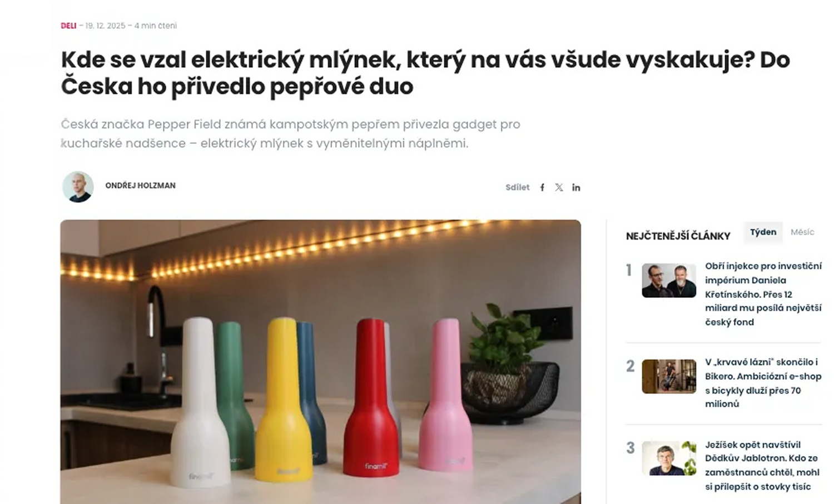Open the Bikero e-shop debt article
Screen dimensions: 834x504
pyautogui.click(x=763, y=383)
